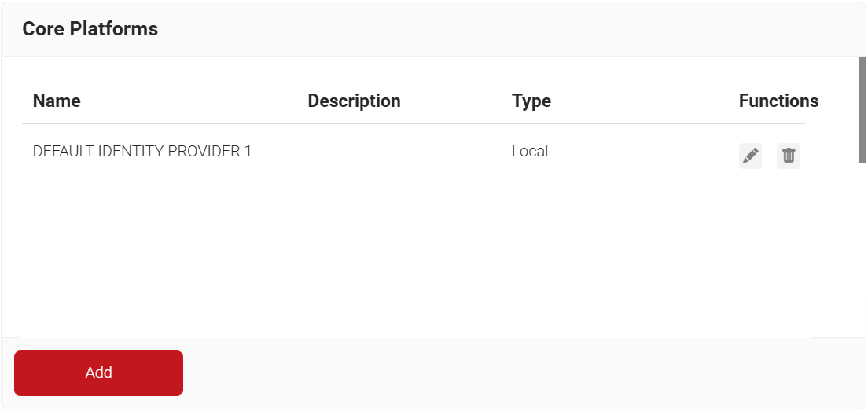Delete the DEFAULT IDENTITY PROVIDER 1 entry

tap(789, 156)
